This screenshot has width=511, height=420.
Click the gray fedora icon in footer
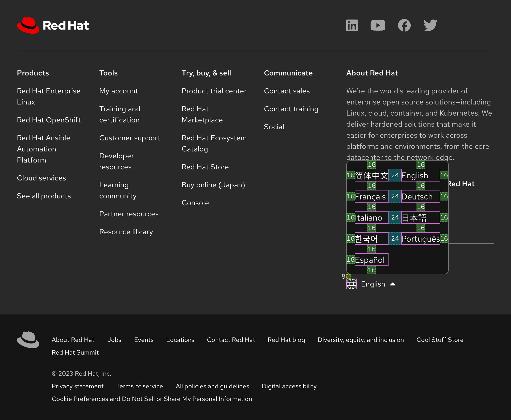[28, 340]
